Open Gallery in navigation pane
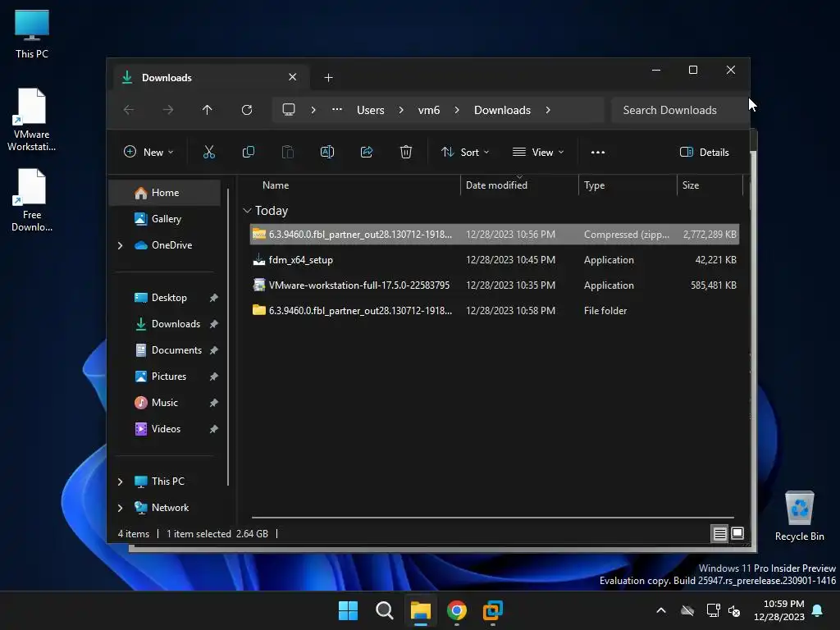Screen dimensions: 840x630 click(164, 219)
